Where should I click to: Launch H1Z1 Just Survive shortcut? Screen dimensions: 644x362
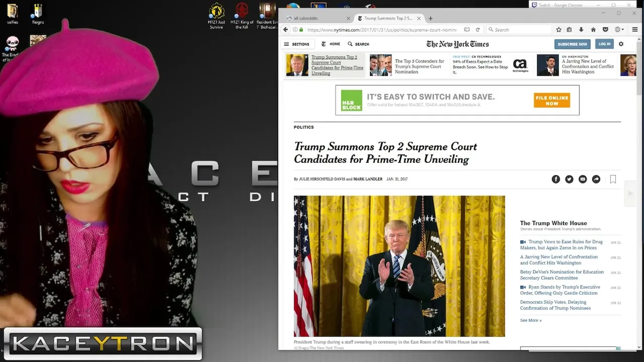coord(217,16)
